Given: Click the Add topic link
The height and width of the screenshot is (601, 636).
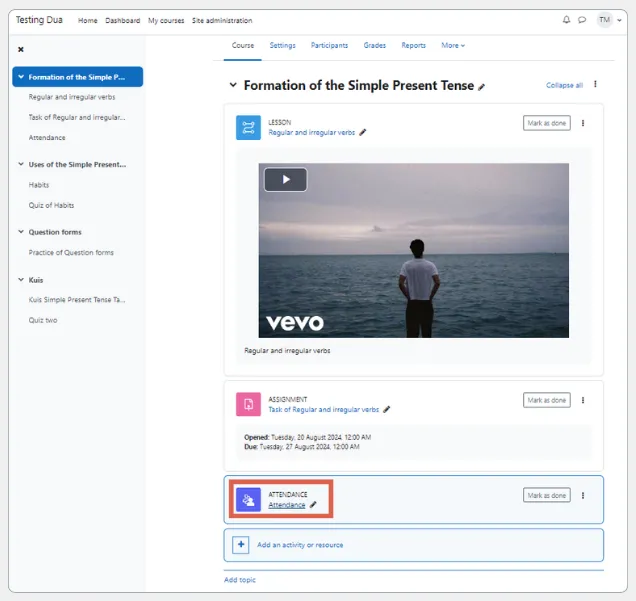Looking at the screenshot, I should click(x=240, y=580).
